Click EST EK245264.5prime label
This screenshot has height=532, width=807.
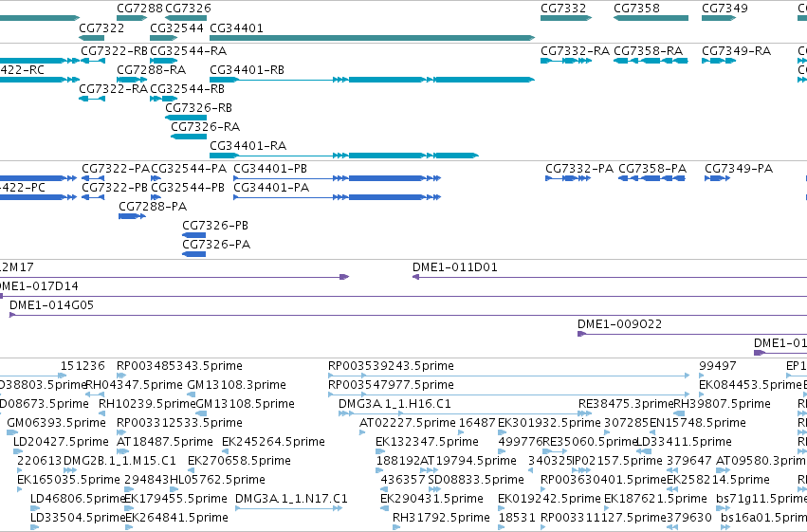pyautogui.click(x=273, y=442)
